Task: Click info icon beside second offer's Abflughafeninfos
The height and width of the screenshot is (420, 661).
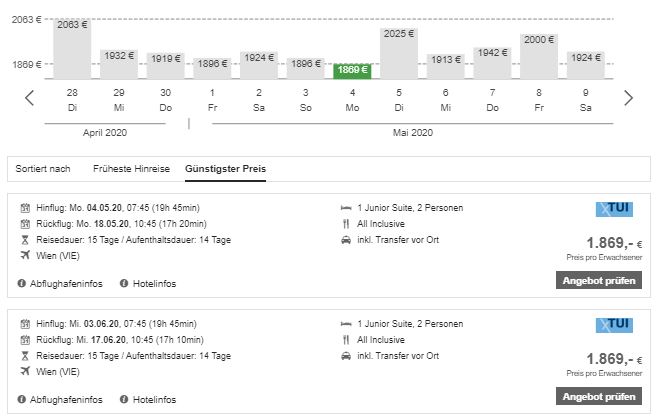Action: [22, 399]
